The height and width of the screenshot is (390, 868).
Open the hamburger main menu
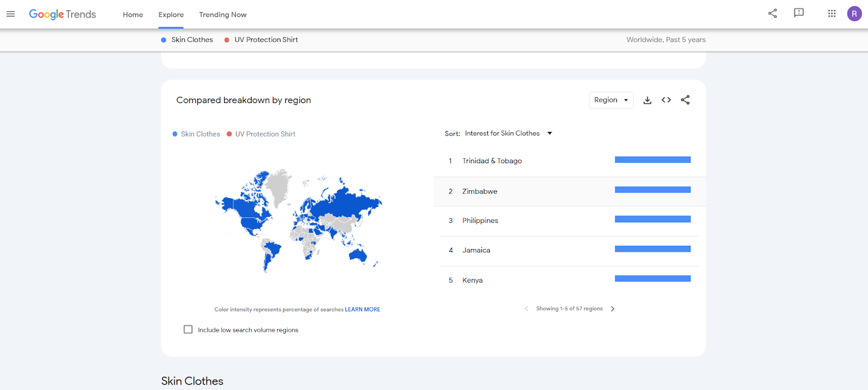click(10, 14)
